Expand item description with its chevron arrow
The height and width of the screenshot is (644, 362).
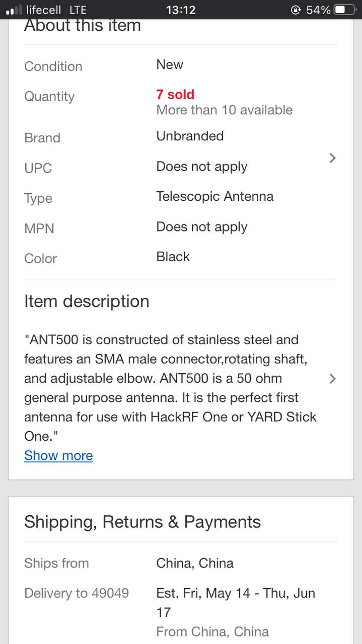point(332,378)
